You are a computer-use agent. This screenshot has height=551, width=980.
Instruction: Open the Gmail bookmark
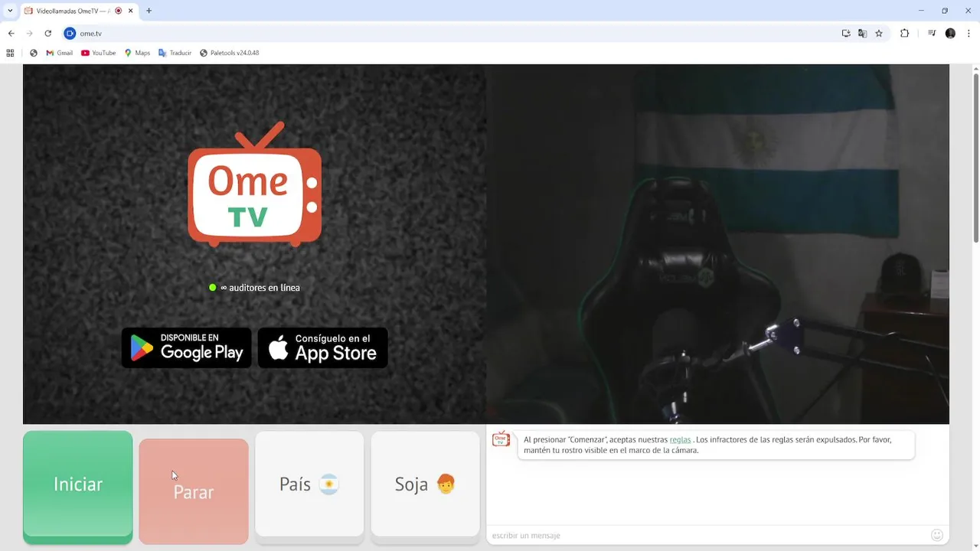coord(59,53)
